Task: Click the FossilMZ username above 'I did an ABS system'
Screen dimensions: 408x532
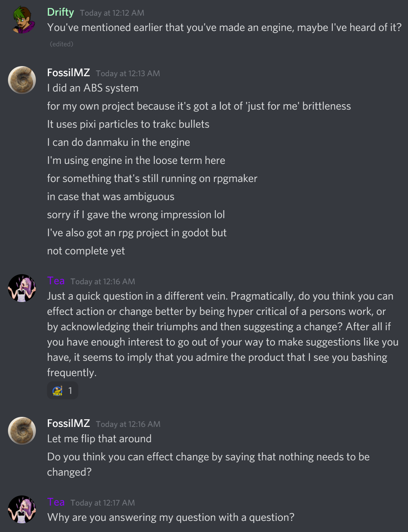Action: coord(69,73)
